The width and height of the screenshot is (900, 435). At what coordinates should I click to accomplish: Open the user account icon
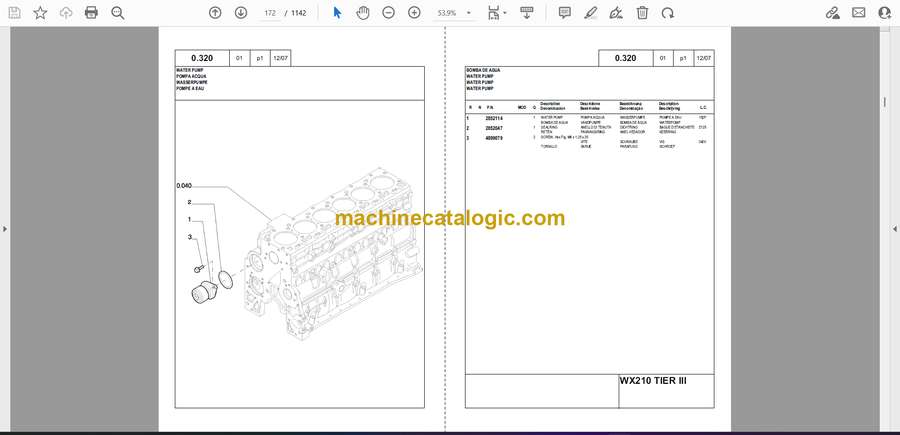click(885, 13)
